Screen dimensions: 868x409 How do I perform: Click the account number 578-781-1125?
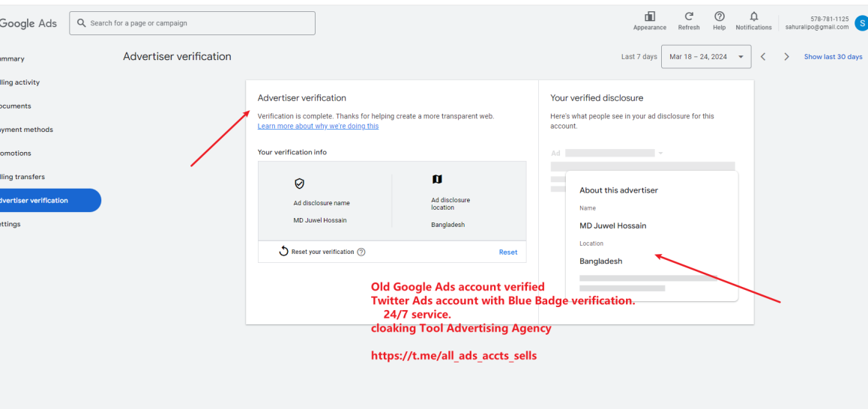(x=829, y=19)
